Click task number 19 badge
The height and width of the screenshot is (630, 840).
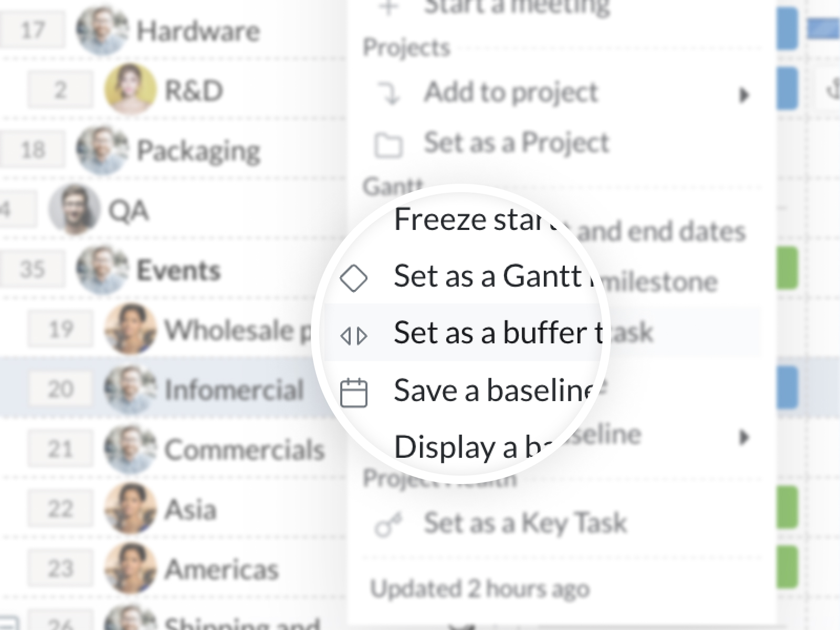pos(60,330)
